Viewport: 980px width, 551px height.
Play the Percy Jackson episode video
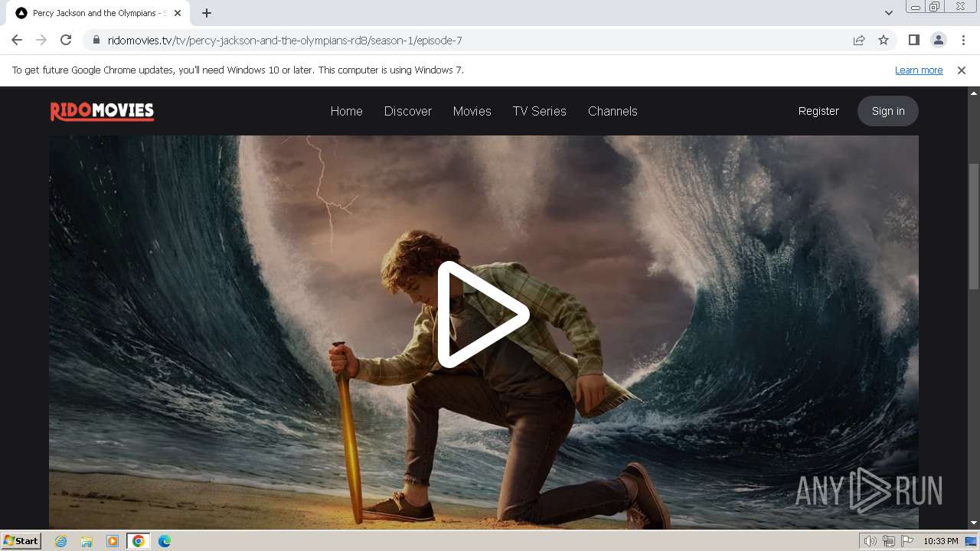[483, 315]
